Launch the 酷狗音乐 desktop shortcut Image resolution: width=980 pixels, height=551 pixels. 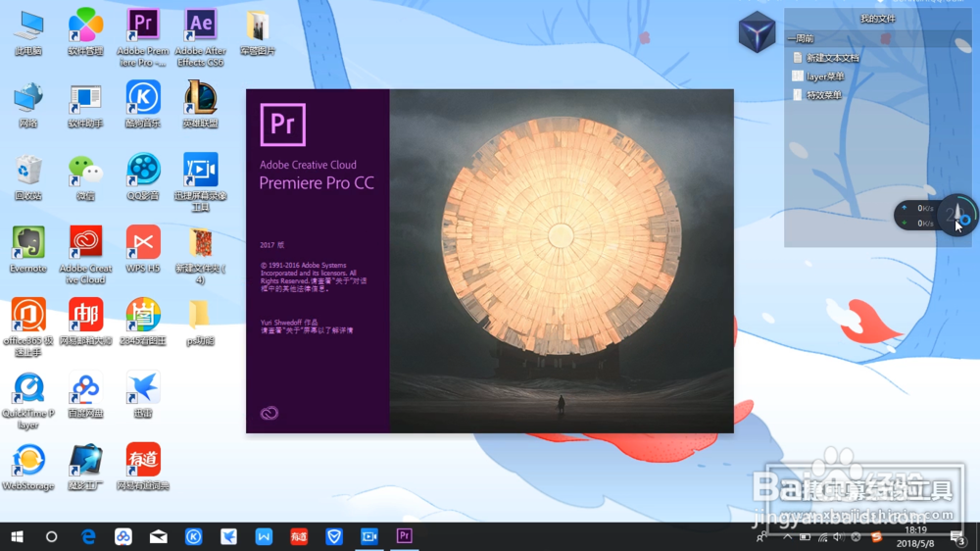coord(142,105)
